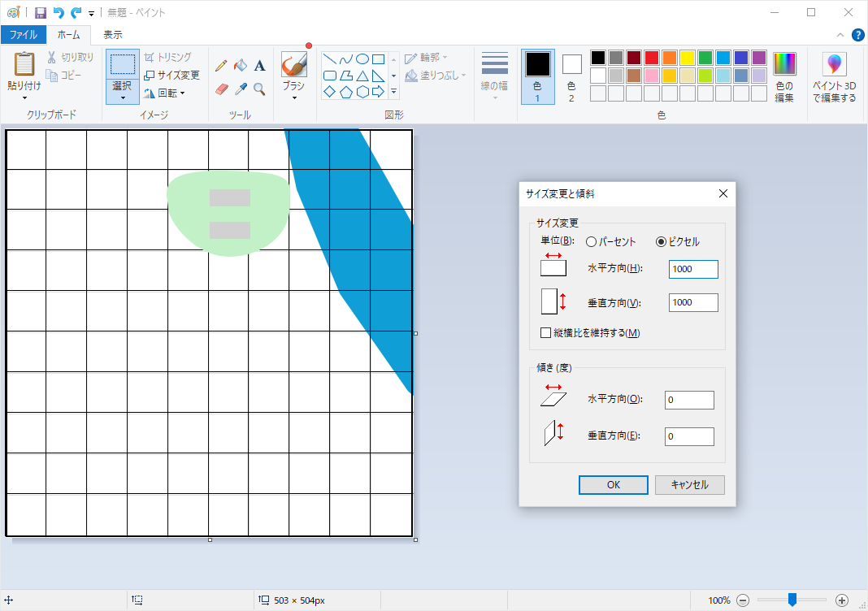
Task: Click the resize Vertical (垂直方向) pixel field
Action: click(693, 303)
